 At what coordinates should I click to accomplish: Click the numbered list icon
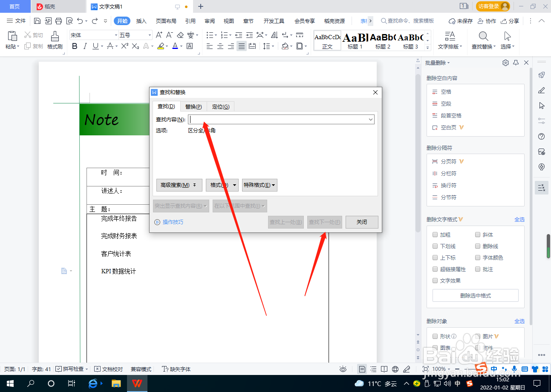224,35
